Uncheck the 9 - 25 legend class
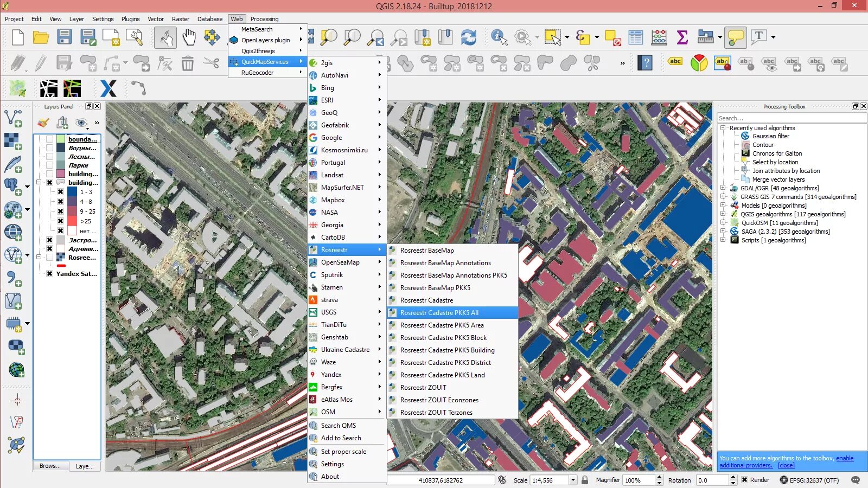Screen dimensions: 868x488 pos(61,211)
